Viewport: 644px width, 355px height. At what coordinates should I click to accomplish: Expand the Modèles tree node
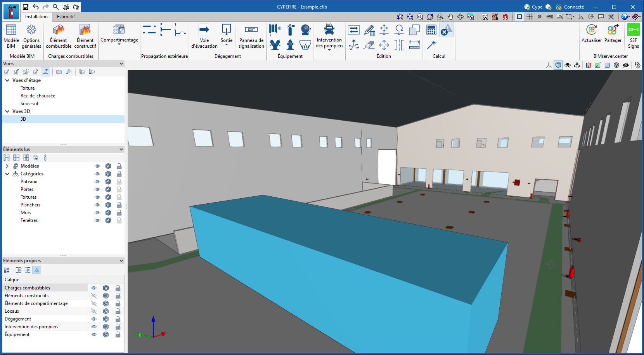pyautogui.click(x=7, y=166)
